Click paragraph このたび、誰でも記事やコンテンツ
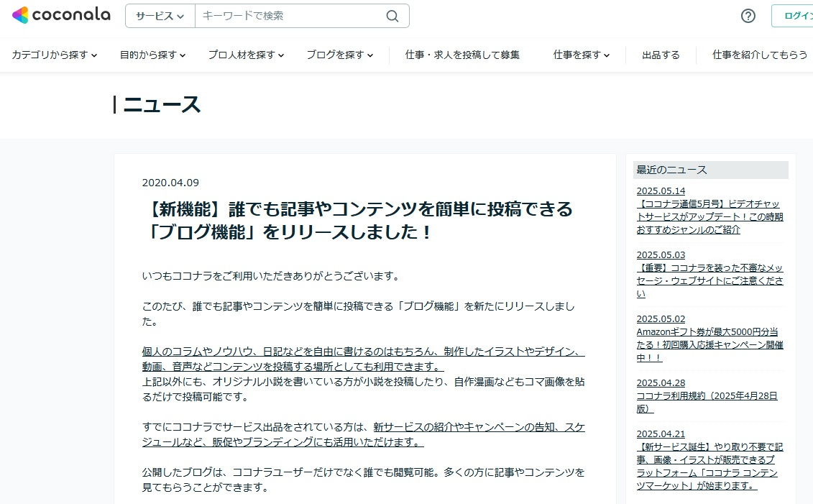The image size is (813, 504). point(358,313)
